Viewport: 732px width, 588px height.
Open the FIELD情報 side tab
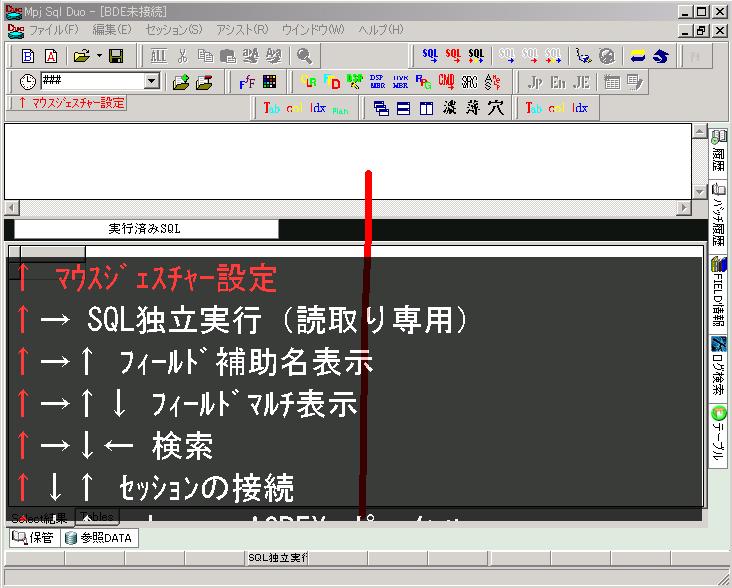click(x=718, y=294)
